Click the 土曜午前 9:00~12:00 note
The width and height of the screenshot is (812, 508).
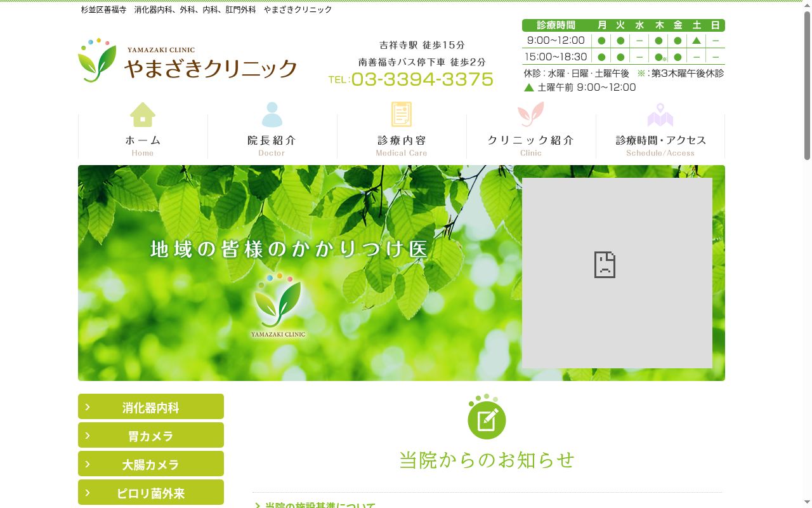pos(580,88)
